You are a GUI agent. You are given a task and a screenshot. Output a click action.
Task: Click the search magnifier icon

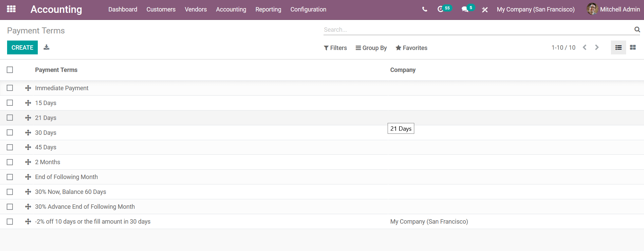tap(637, 29)
